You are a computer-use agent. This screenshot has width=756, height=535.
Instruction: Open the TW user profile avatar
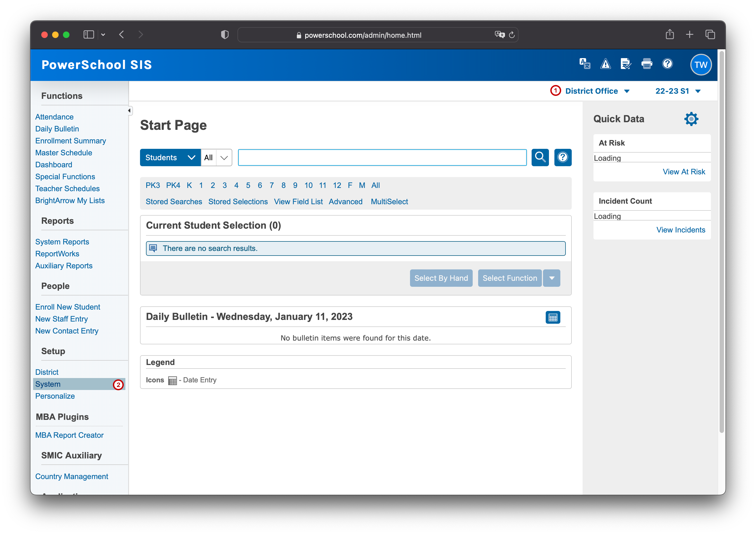pyautogui.click(x=700, y=65)
